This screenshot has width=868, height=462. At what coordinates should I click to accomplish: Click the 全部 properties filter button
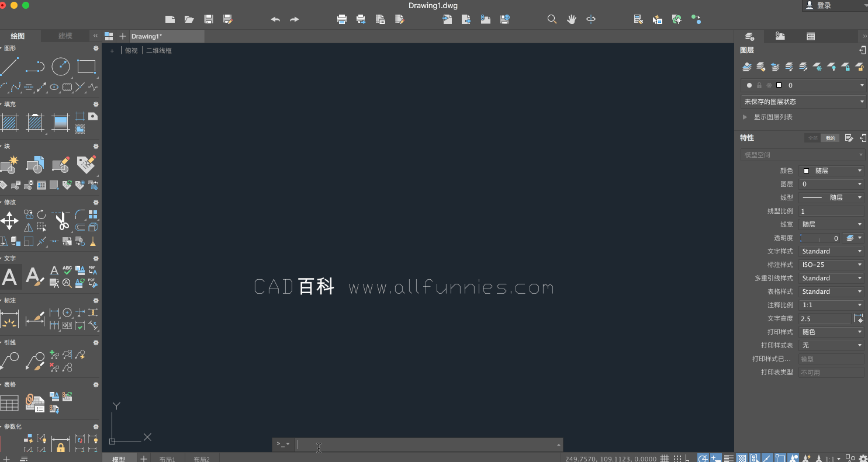[813, 138]
